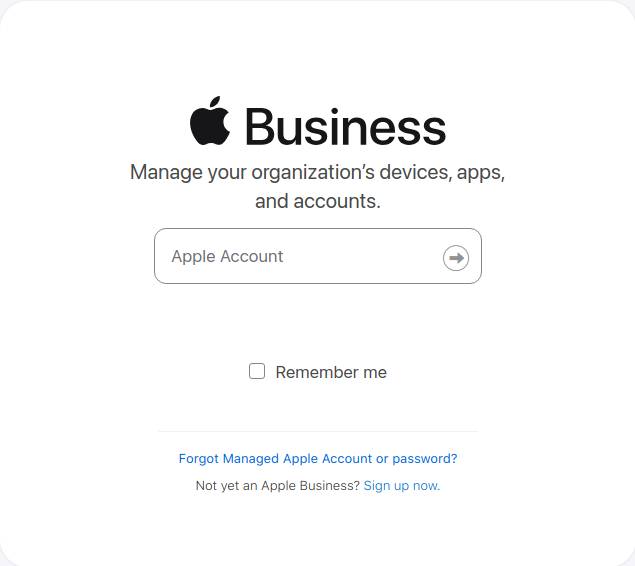Viewport: 635px width, 566px height.
Task: Follow the "Sign up now" link
Action: coord(401,486)
